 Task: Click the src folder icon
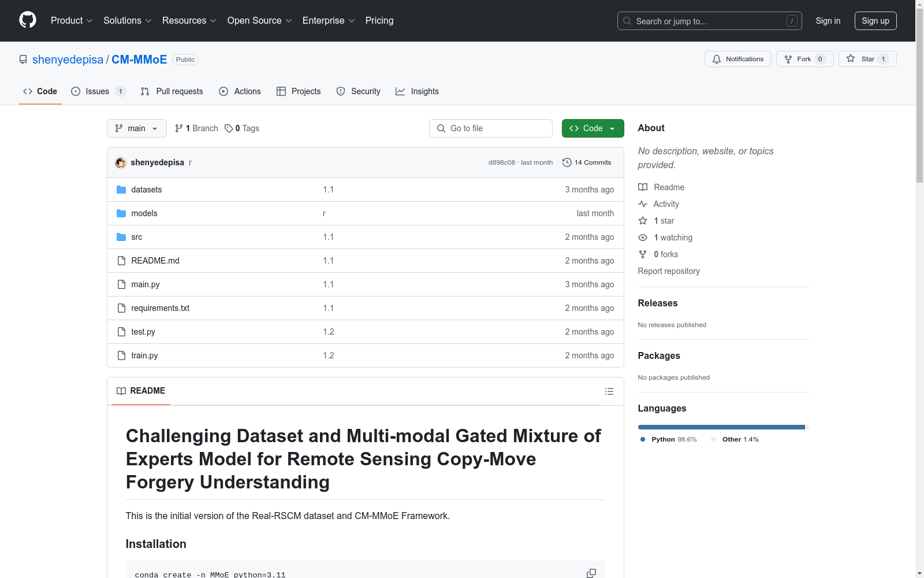click(121, 237)
